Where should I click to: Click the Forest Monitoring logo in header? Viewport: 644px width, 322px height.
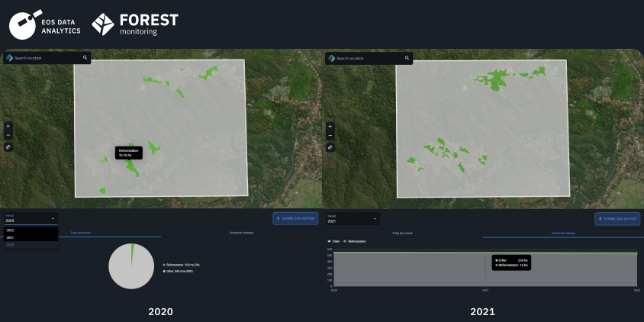pyautogui.click(x=103, y=24)
